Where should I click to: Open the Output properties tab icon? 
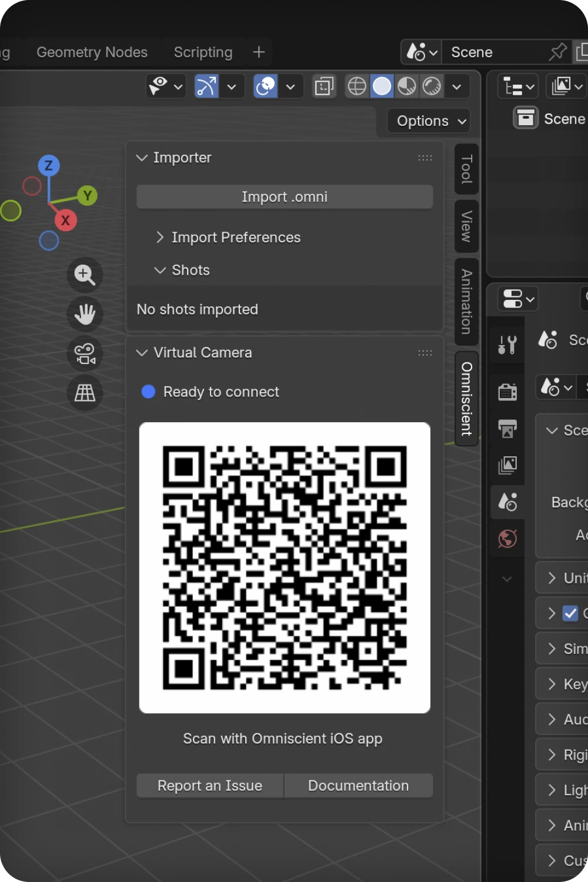(507, 428)
